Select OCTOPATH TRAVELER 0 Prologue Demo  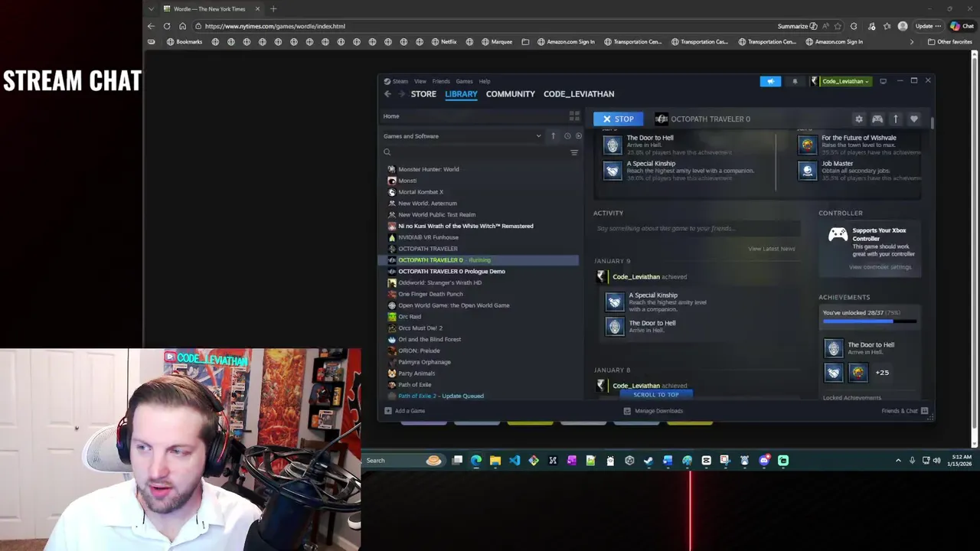click(x=452, y=271)
